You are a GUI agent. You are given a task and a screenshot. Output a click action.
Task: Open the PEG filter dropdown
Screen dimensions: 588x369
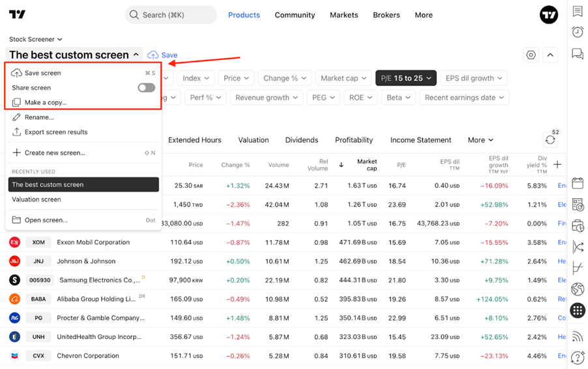(323, 98)
